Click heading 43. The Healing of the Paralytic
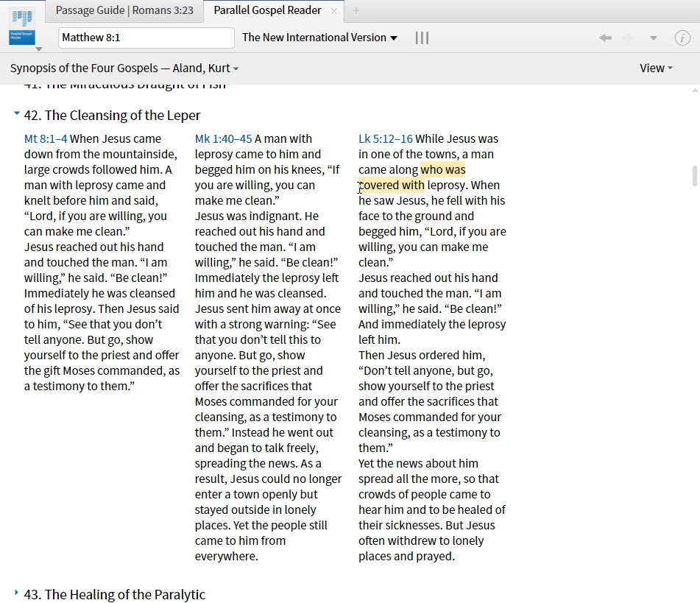Screen dimensions: 700x603 [x=114, y=594]
